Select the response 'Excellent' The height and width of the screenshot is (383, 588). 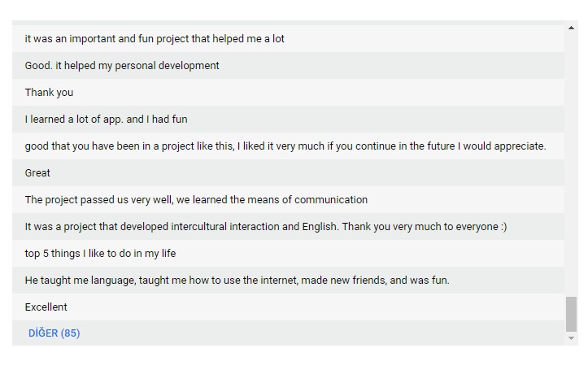pyautogui.click(x=46, y=307)
